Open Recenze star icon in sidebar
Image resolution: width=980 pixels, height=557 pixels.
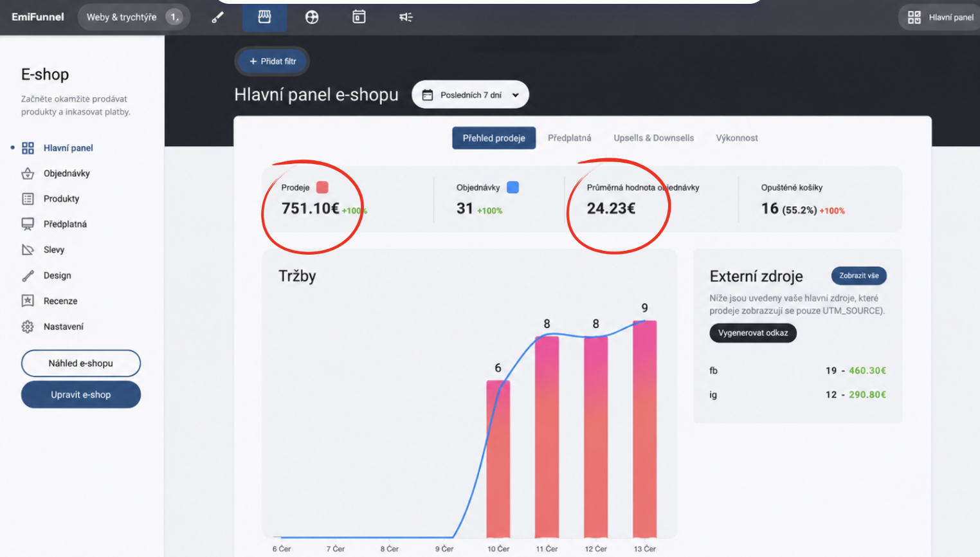pos(28,300)
